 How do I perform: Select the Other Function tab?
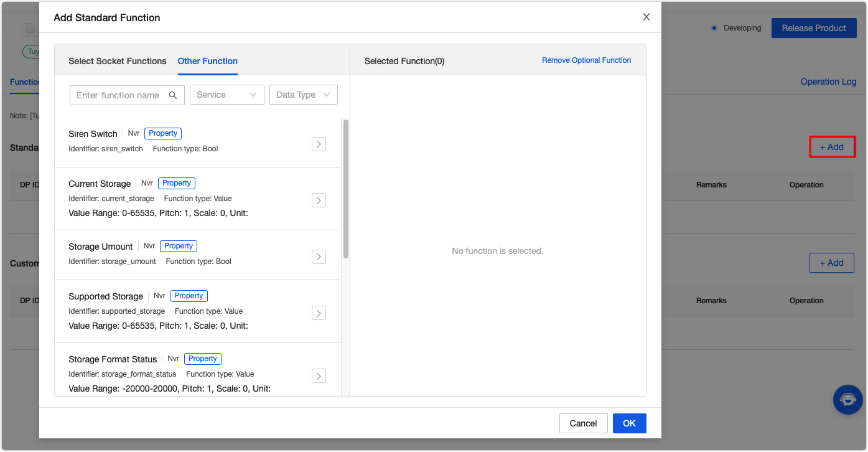coord(208,61)
